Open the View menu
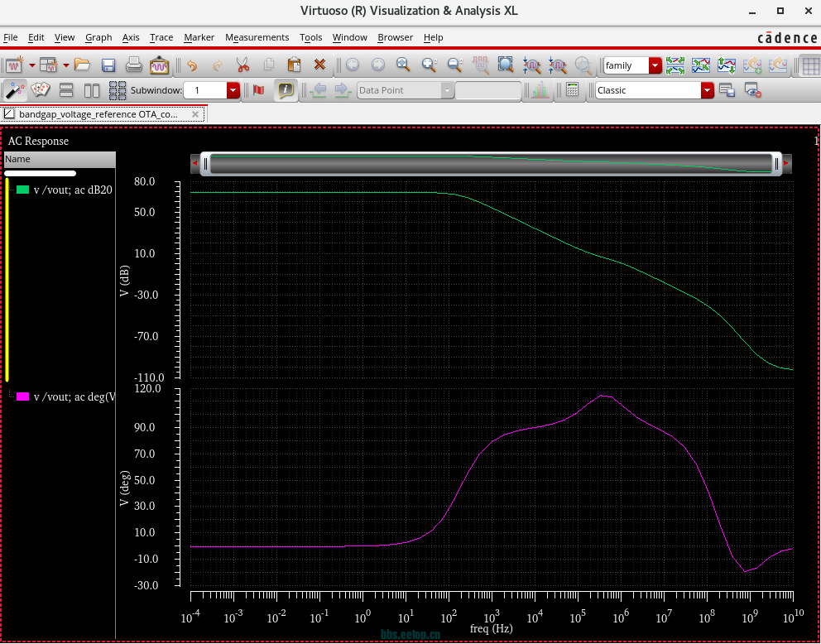The image size is (821, 644). click(65, 37)
